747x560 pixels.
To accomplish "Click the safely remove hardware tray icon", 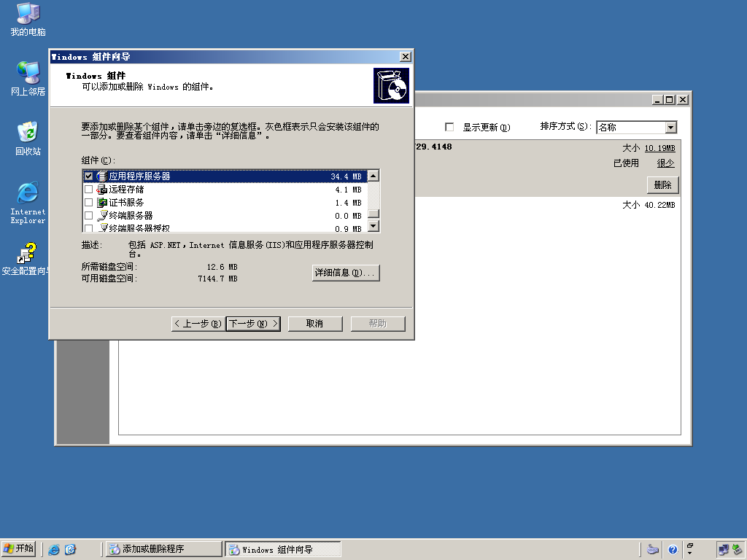I will (x=737, y=550).
